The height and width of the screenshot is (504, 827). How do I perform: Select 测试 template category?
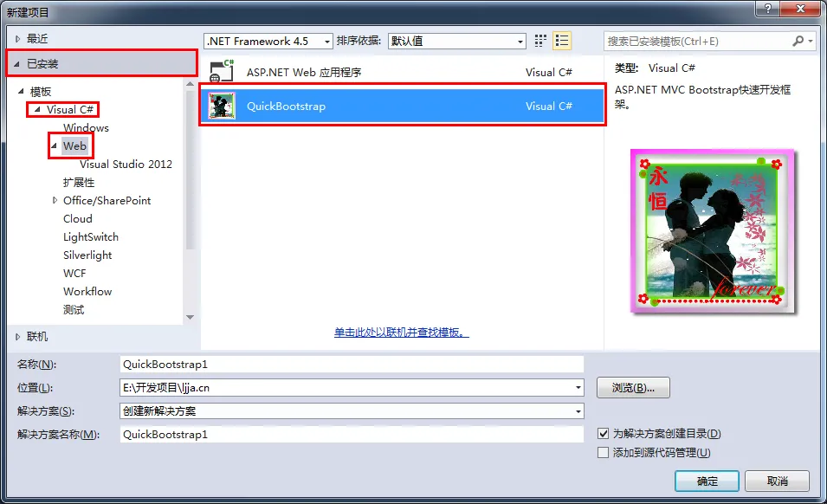(74, 309)
